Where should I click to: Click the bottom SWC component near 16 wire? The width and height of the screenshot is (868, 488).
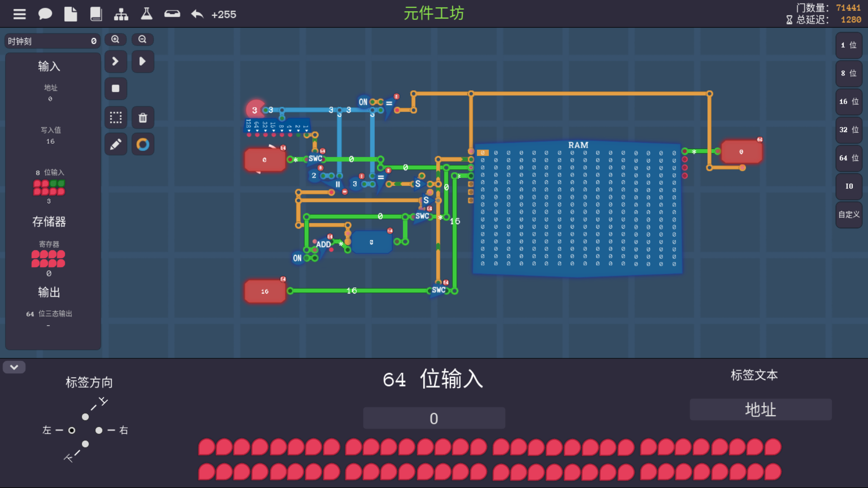(x=438, y=290)
